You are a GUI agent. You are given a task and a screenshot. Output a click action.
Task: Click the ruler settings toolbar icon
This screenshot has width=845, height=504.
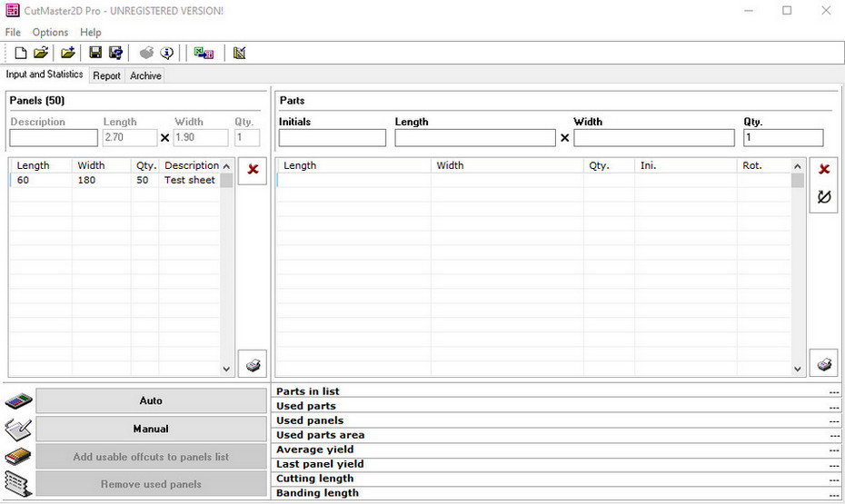[239, 54]
